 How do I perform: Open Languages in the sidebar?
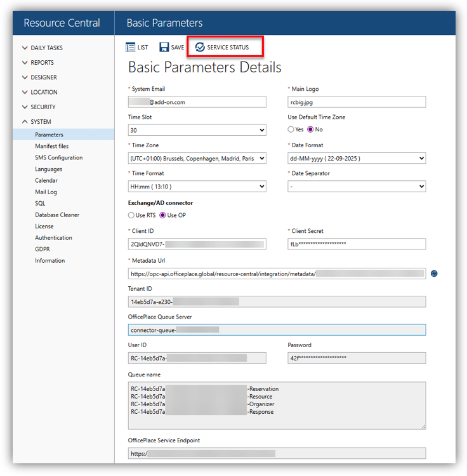click(x=49, y=169)
